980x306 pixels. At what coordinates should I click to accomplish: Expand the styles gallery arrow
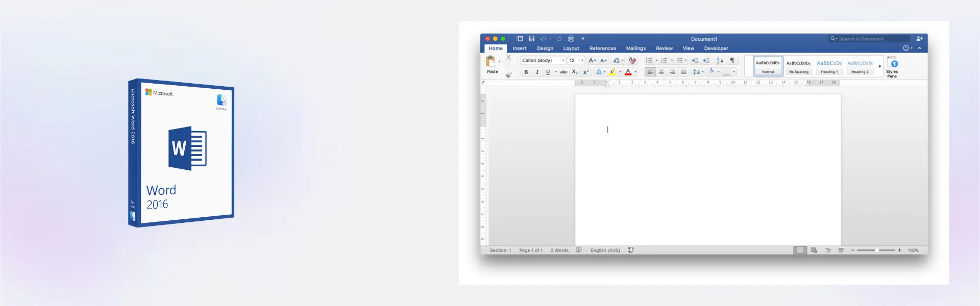879,66
